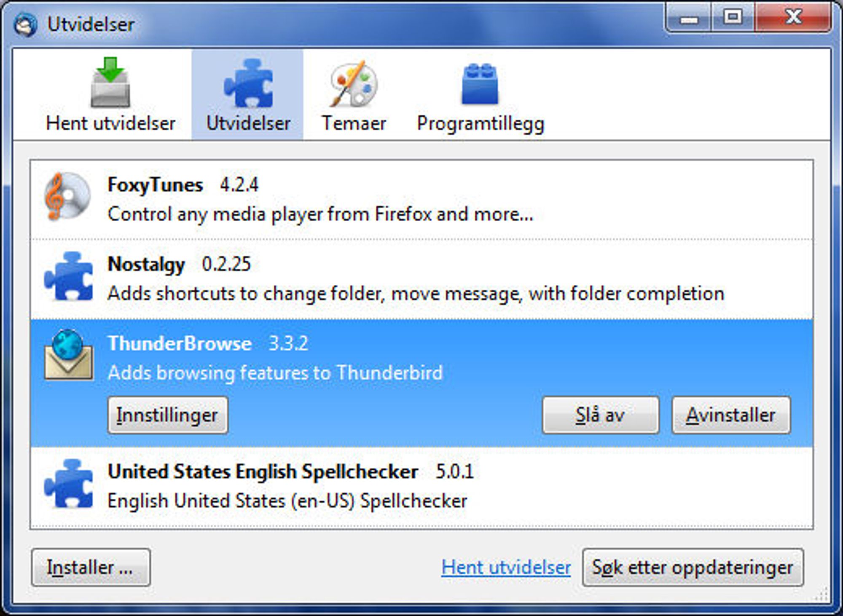Open the Hent utvidelser download icon
Image resolution: width=843 pixels, height=616 pixels.
tap(110, 82)
